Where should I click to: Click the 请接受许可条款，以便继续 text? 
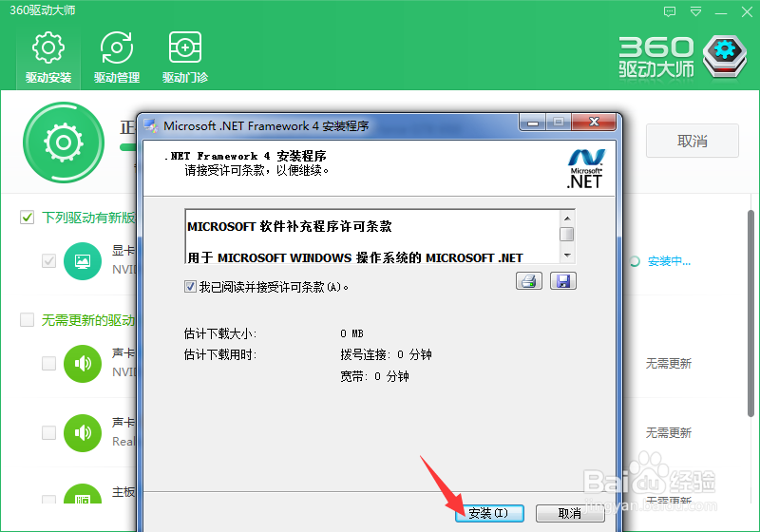point(256,171)
